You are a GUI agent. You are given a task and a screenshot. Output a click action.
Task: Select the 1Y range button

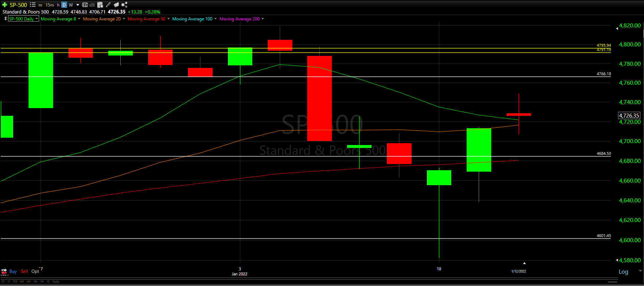[9, 282]
